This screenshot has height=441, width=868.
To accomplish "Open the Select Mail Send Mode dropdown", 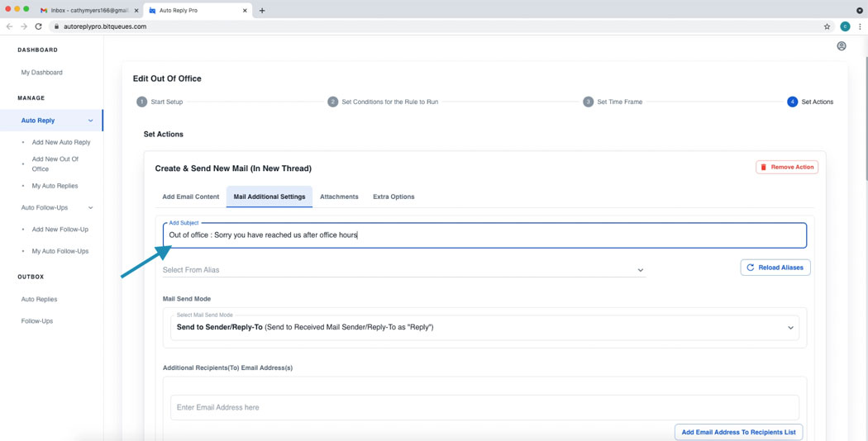I will tap(484, 328).
